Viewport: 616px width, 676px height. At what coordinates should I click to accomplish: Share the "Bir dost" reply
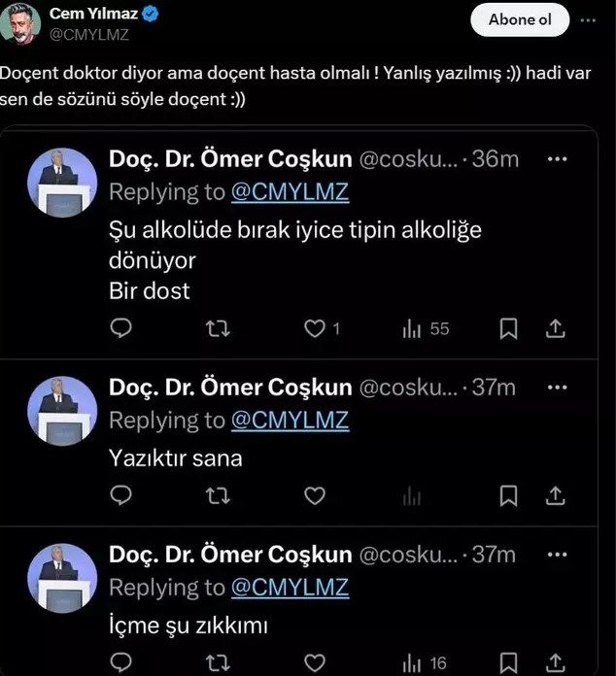pos(556,329)
